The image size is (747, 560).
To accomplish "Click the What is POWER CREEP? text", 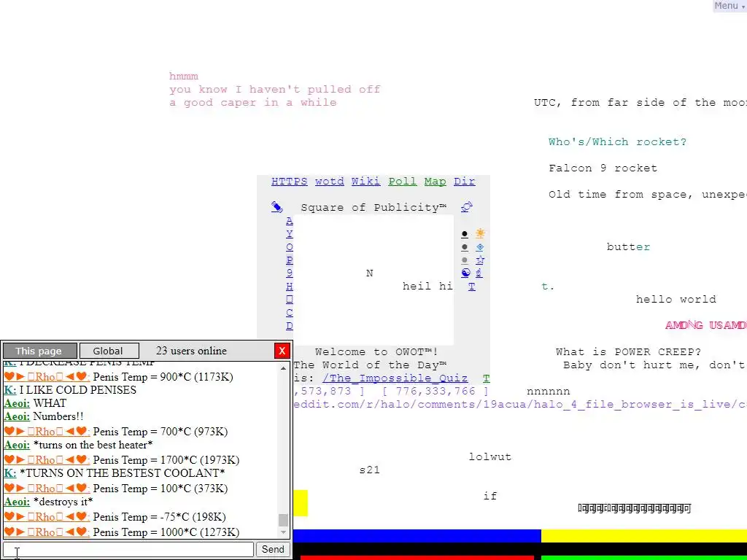I will (628, 352).
